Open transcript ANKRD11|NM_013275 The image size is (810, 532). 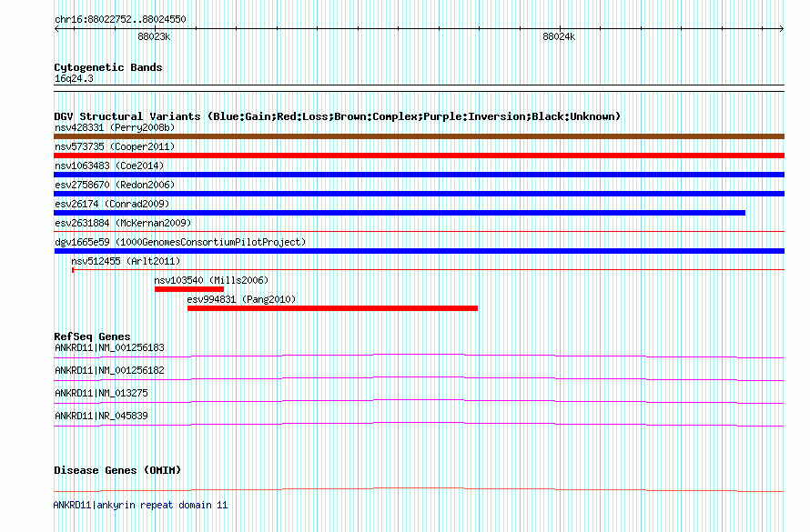pos(101,393)
